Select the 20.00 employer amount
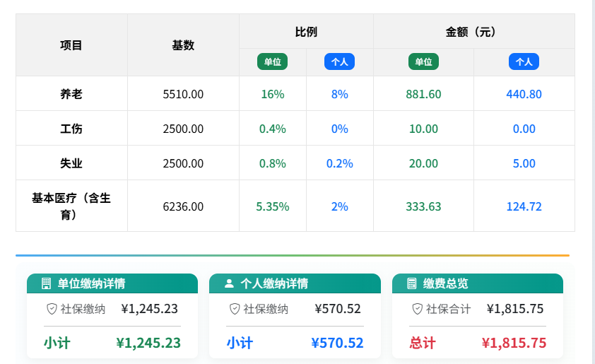 click(423, 163)
